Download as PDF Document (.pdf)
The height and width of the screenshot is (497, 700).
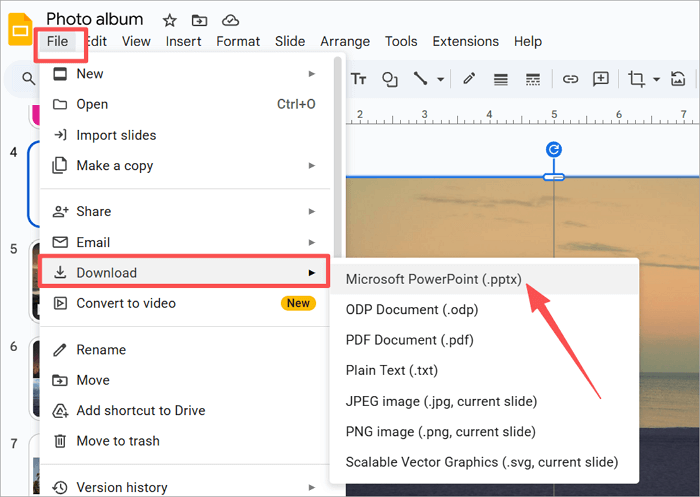pos(484,340)
